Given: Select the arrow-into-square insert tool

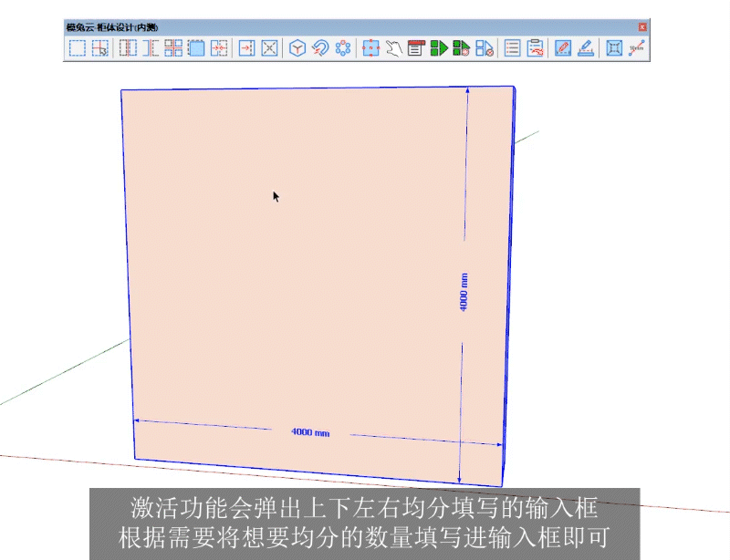Looking at the screenshot, I should tap(248, 48).
